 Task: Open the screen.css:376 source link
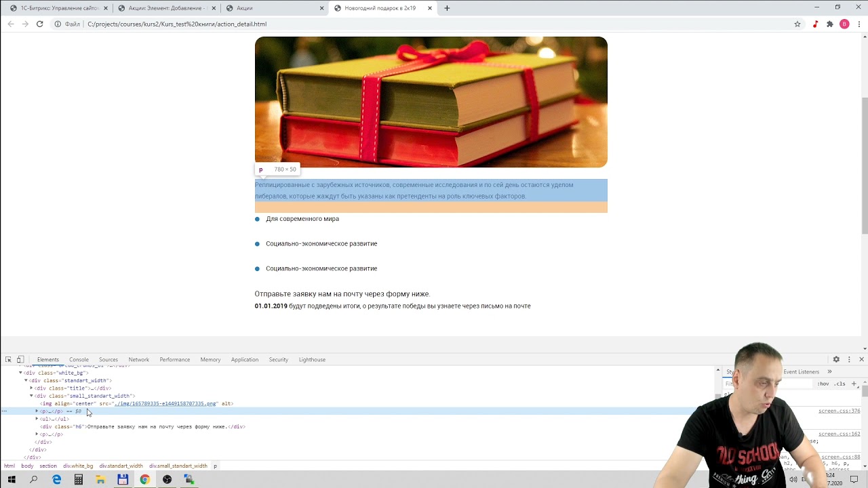[839, 411]
